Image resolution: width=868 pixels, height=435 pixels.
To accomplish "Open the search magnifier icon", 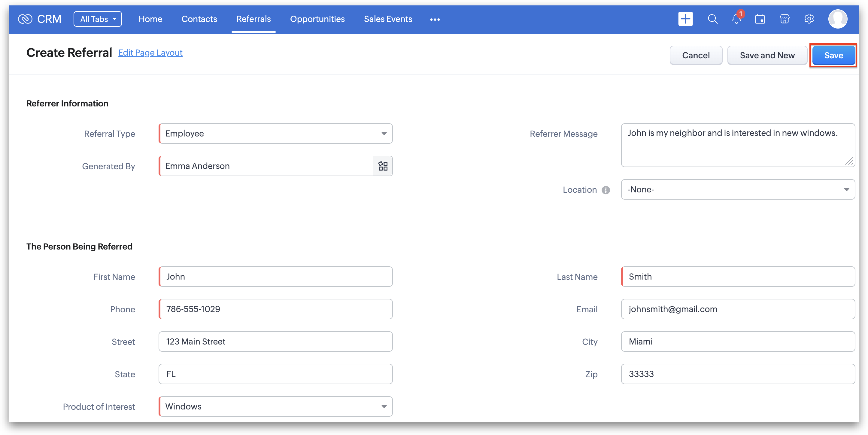I will tap(712, 19).
